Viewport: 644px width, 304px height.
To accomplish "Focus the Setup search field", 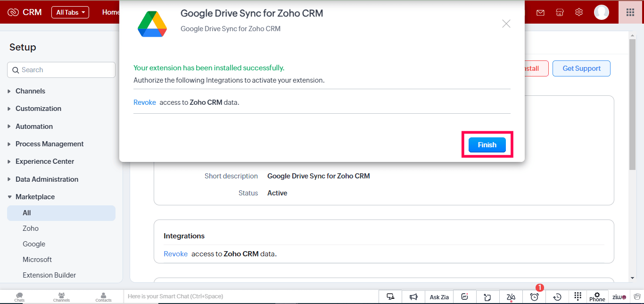I will coord(61,70).
